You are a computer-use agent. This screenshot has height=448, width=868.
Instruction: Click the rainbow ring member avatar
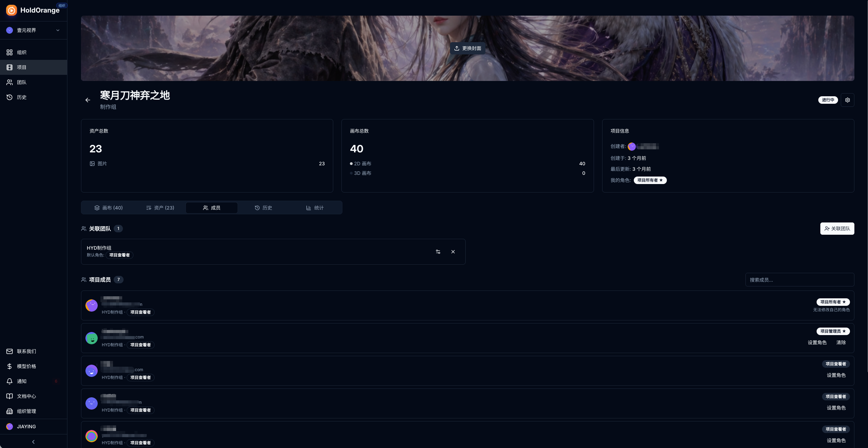coord(92,436)
